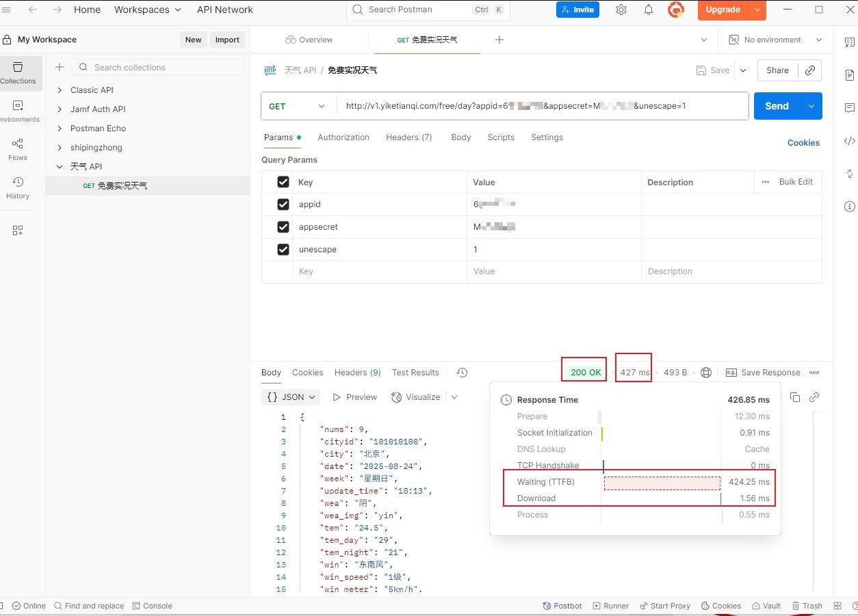
Task: Open Trash in the status bar
Action: pyautogui.click(x=807, y=606)
